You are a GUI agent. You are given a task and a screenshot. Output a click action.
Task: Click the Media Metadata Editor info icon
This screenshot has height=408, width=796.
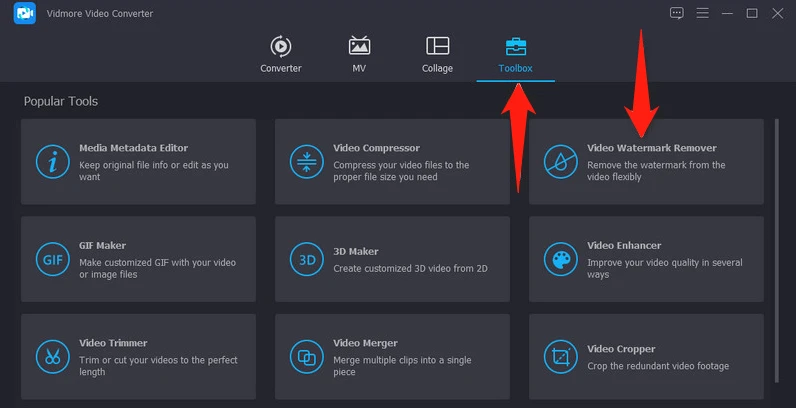pyautogui.click(x=53, y=162)
